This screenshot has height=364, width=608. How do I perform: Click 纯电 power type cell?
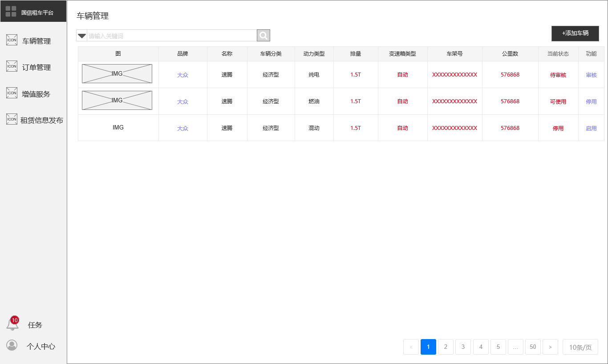[x=314, y=75]
